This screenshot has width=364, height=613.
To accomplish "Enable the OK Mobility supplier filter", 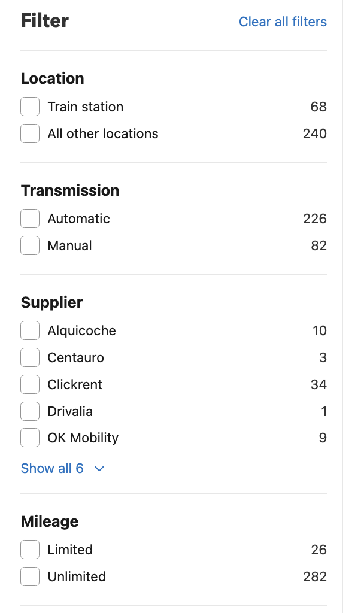I will [30, 439].
